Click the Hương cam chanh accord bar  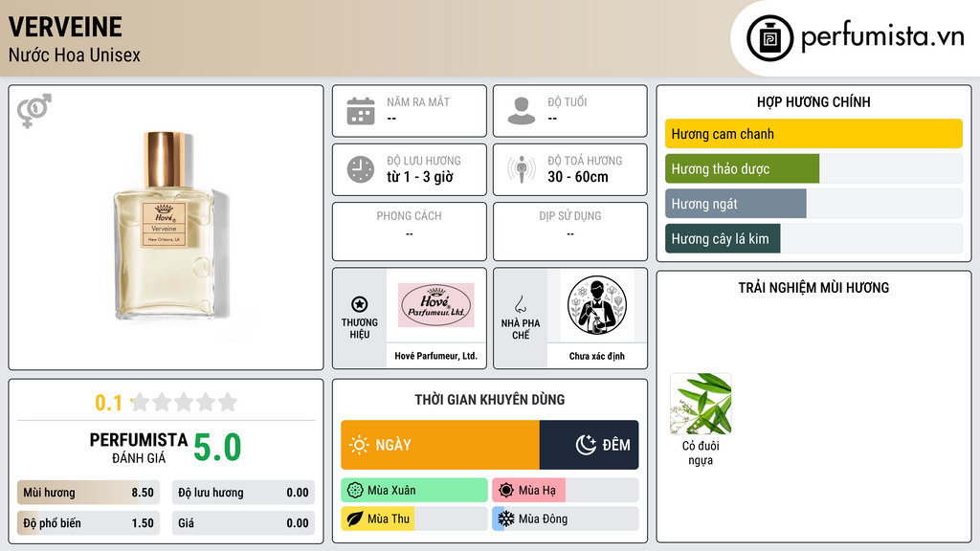813,134
